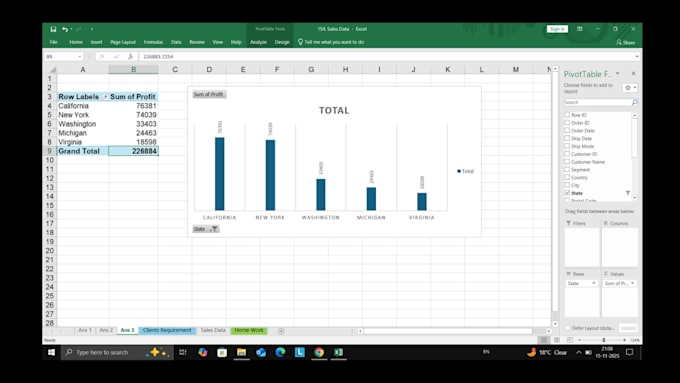Click the search magnifier icon in fields pane
The height and width of the screenshot is (383, 680).
click(x=634, y=102)
